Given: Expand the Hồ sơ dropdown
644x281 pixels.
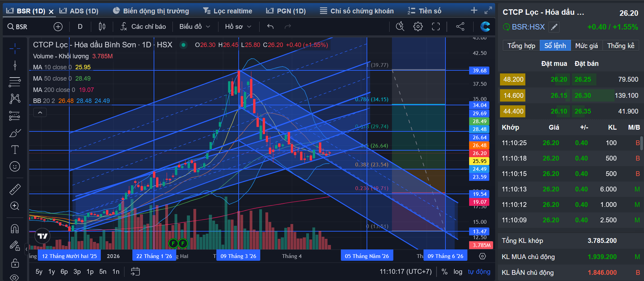Looking at the screenshot, I should tap(238, 26).
